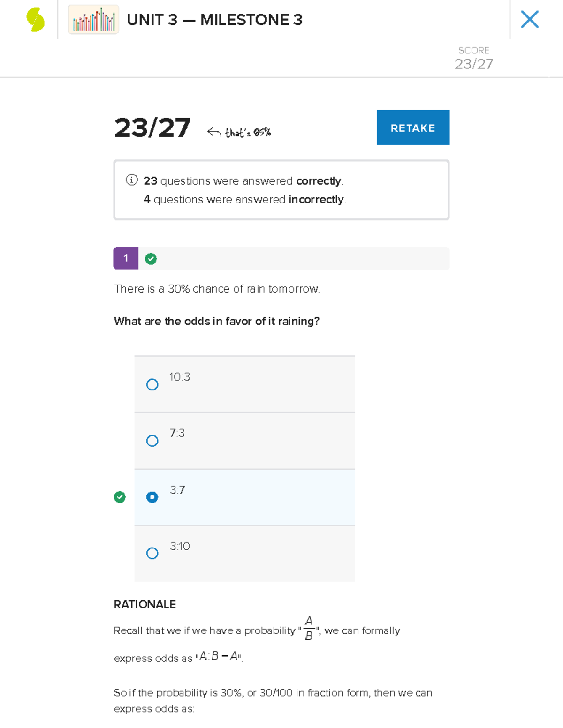Click the Sophia logo in the top left
The height and width of the screenshot is (728, 563).
click(33, 20)
